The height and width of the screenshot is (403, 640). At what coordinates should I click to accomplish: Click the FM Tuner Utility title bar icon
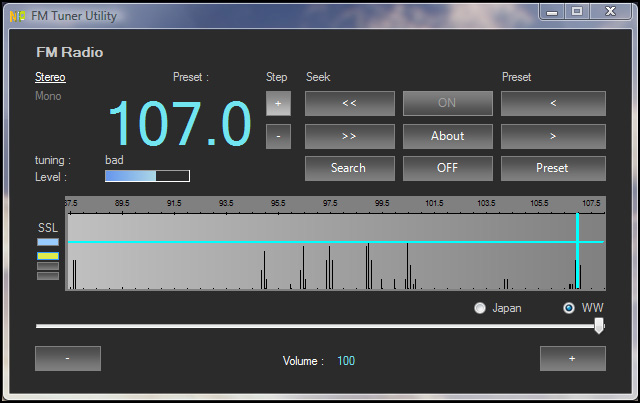point(17,16)
